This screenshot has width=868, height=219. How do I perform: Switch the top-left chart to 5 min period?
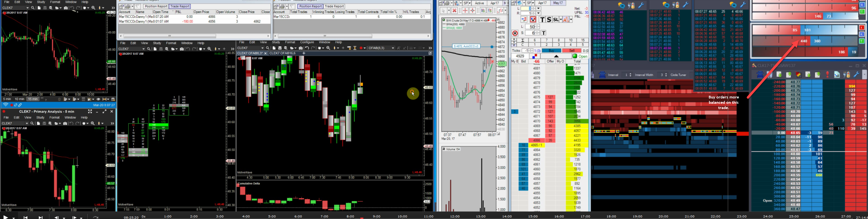7,99
